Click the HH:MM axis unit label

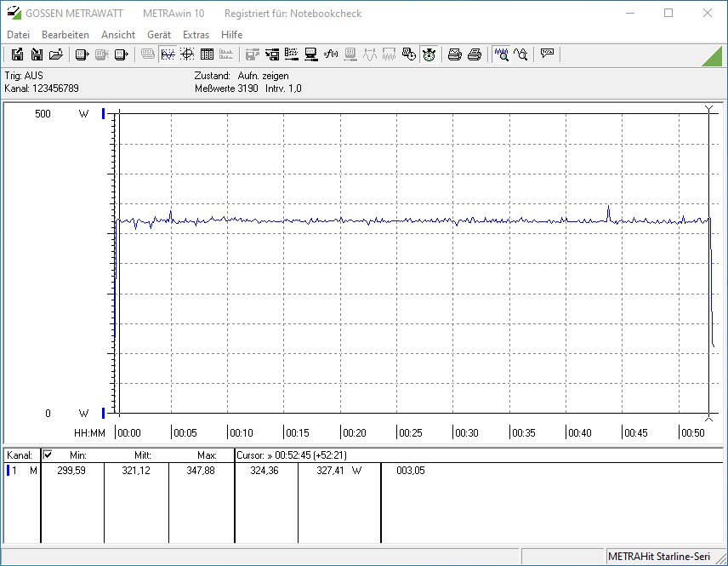click(x=89, y=432)
